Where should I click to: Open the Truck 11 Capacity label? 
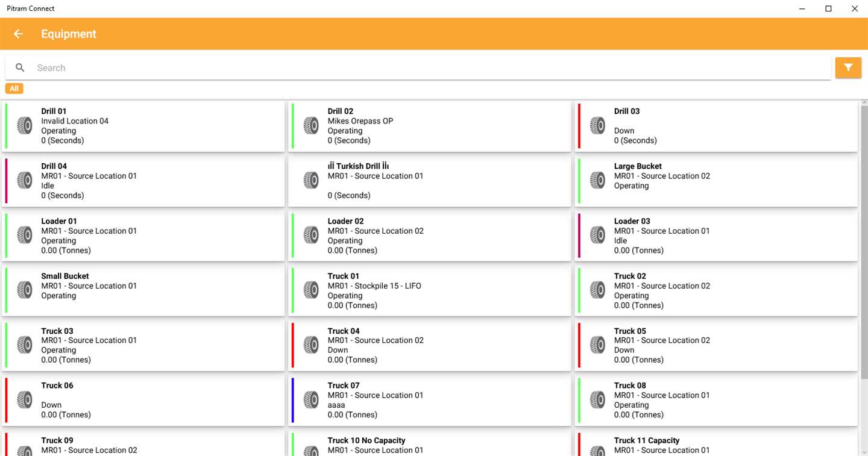click(x=647, y=440)
